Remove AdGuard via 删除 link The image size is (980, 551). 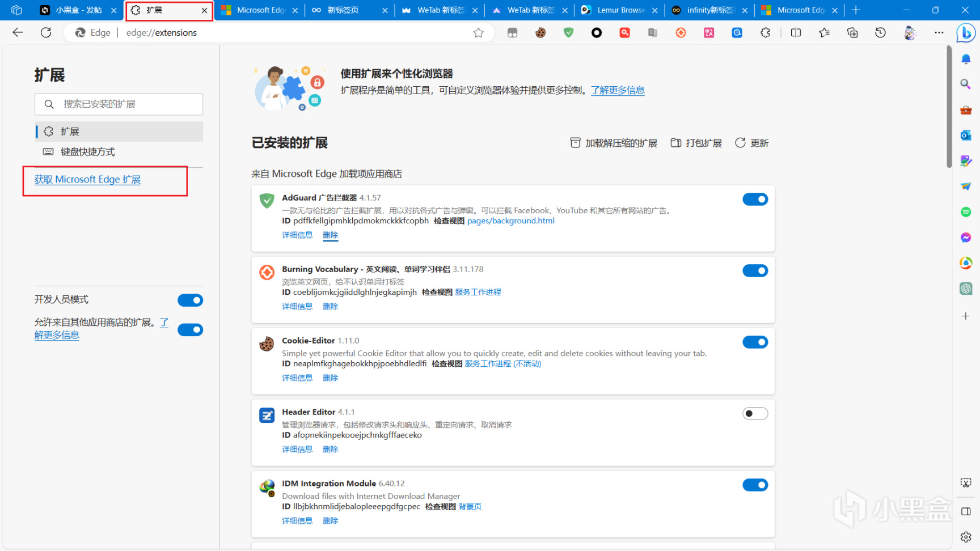point(330,235)
